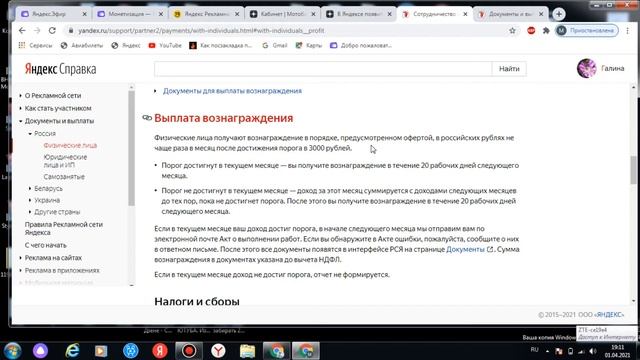Select Физические лица in the sidebar
Image resolution: width=640 pixels, height=360 pixels.
pyautogui.click(x=70, y=145)
